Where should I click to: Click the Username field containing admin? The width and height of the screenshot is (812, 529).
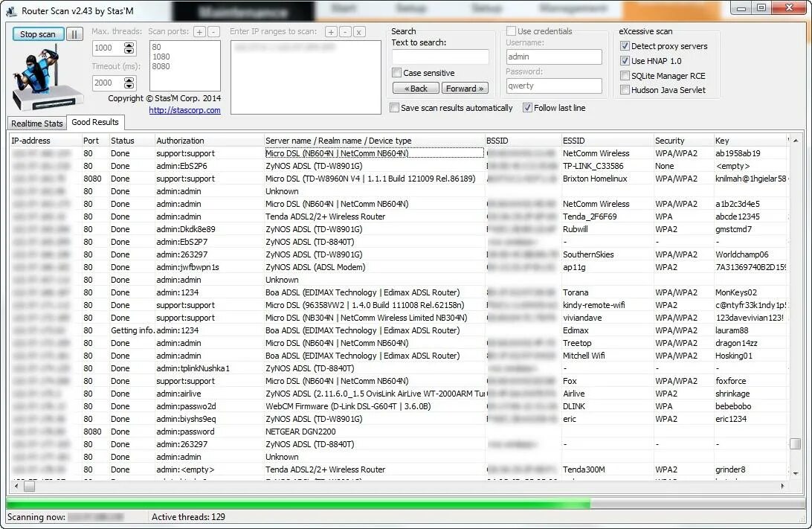(554, 57)
